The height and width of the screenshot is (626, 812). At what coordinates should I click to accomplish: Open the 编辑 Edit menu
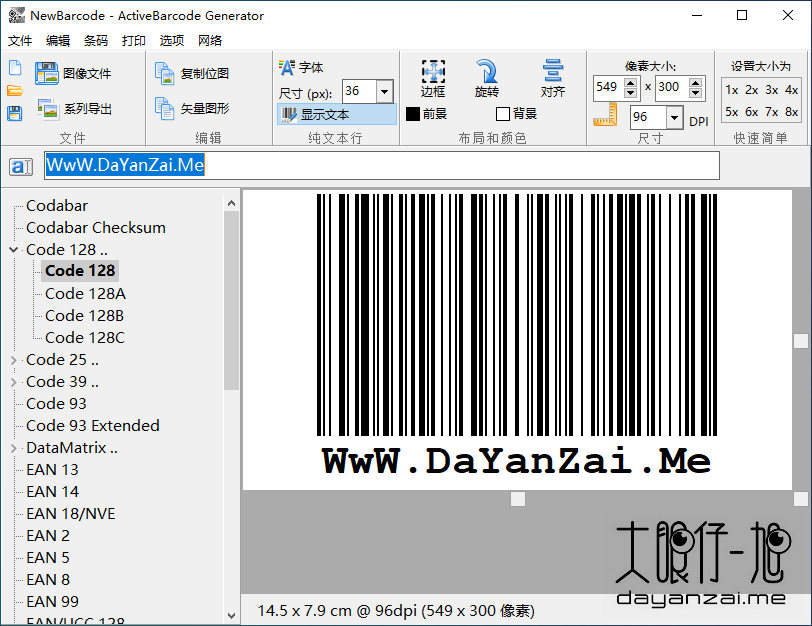coord(58,40)
